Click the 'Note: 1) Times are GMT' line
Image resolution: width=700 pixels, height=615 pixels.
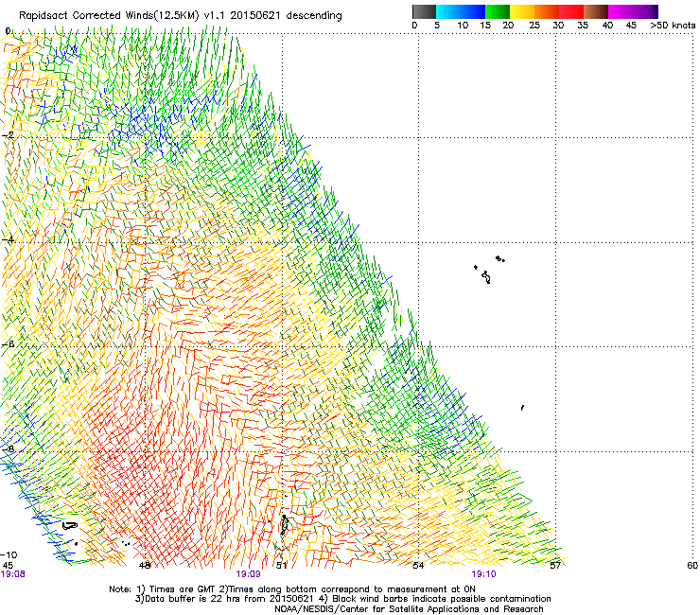(292, 589)
